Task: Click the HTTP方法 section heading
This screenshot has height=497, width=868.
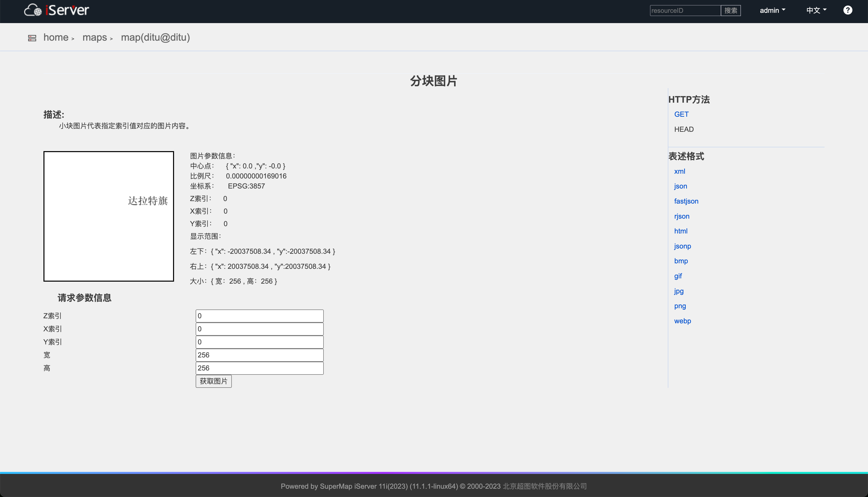Action: (x=689, y=100)
